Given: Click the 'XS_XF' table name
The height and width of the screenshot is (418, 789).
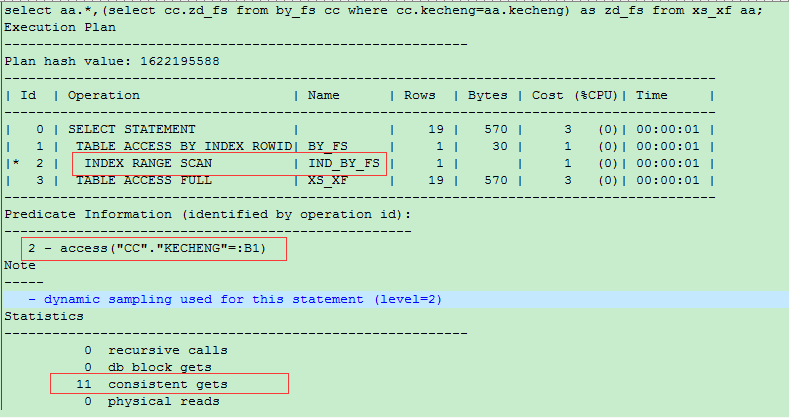Looking at the screenshot, I should [x=328, y=181].
